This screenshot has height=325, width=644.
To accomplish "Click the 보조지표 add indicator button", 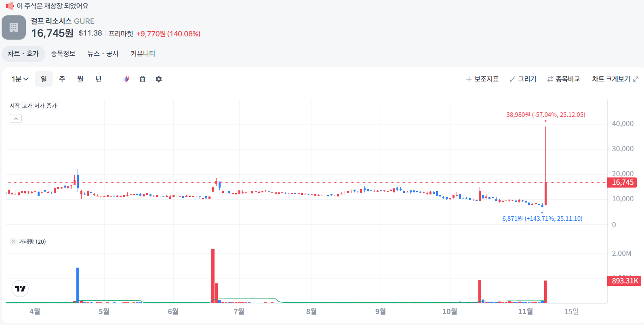I will pos(482,79).
